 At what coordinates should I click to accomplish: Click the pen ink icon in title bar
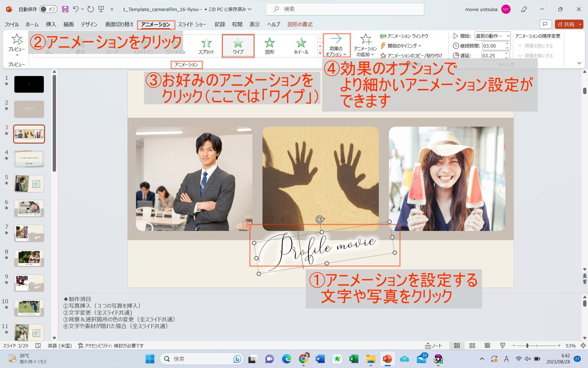pos(524,9)
